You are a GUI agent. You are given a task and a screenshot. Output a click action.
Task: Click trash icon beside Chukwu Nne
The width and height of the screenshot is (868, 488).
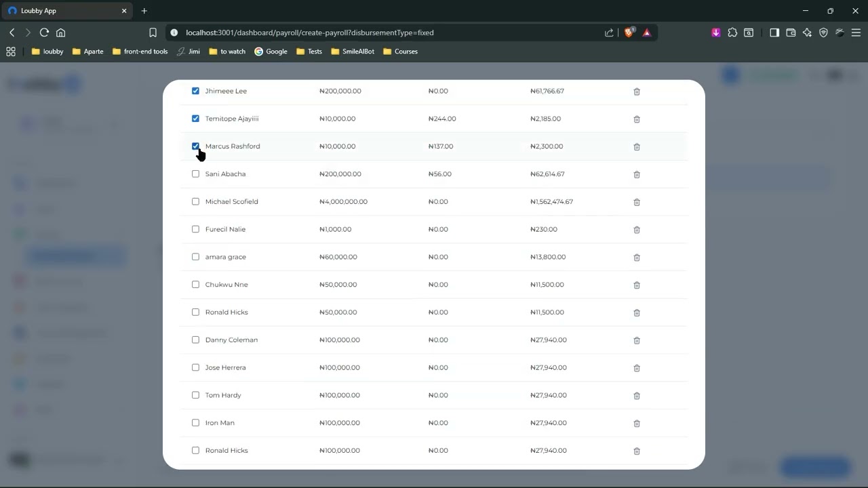pos(637,285)
